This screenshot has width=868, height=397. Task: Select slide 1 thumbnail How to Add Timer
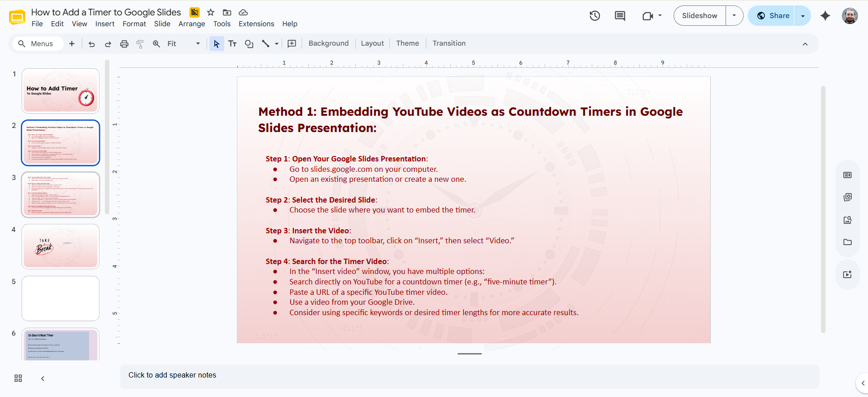coord(61,90)
